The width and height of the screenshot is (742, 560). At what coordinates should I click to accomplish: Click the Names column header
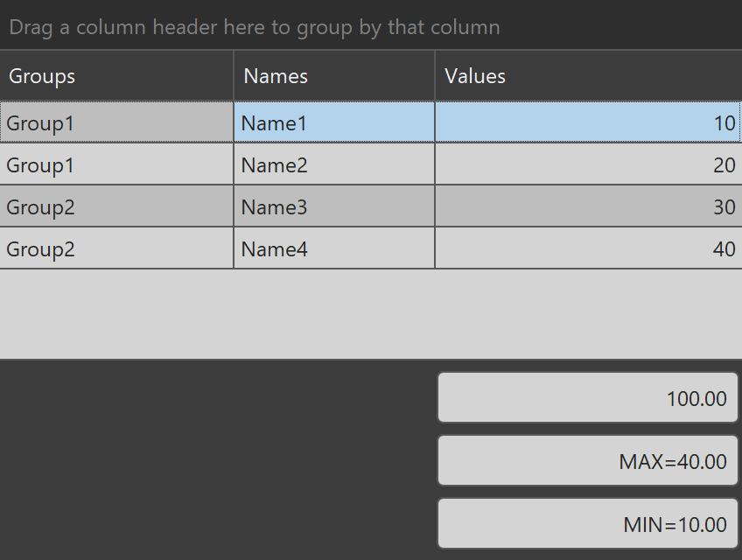click(334, 76)
